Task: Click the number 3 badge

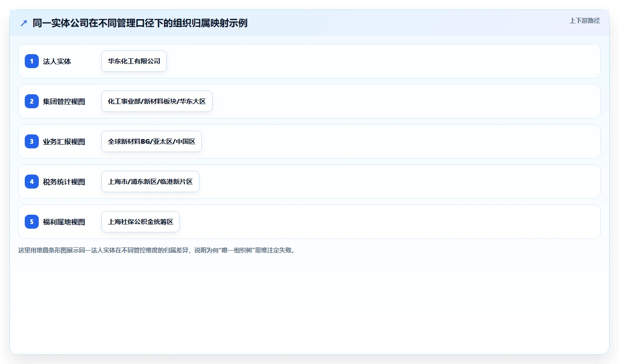Action: pos(32,141)
